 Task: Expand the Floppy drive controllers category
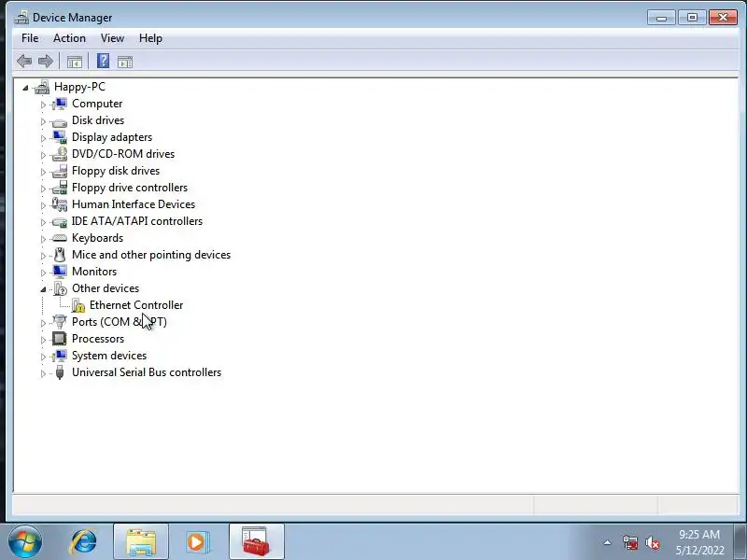coord(43,189)
